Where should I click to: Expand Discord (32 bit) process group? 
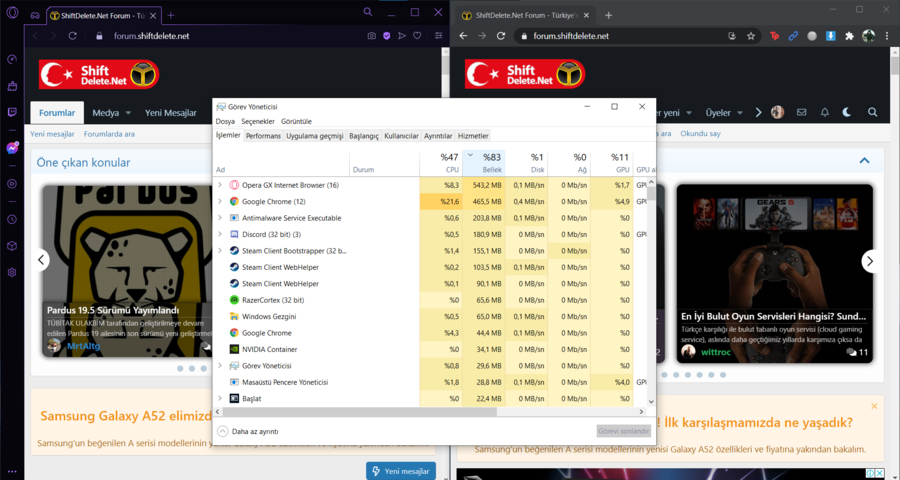click(219, 234)
